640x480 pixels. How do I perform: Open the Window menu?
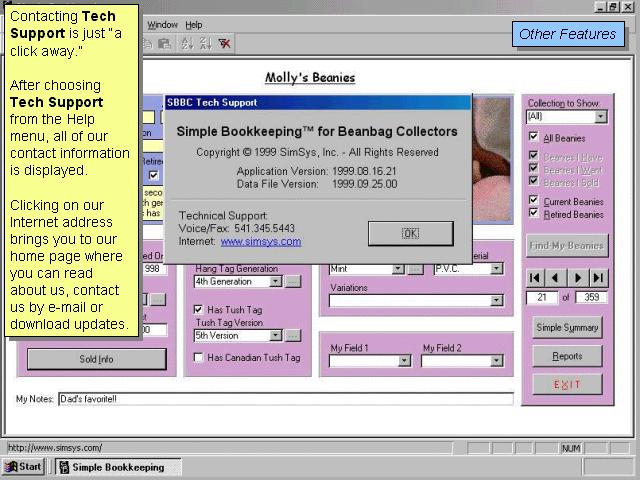162,24
